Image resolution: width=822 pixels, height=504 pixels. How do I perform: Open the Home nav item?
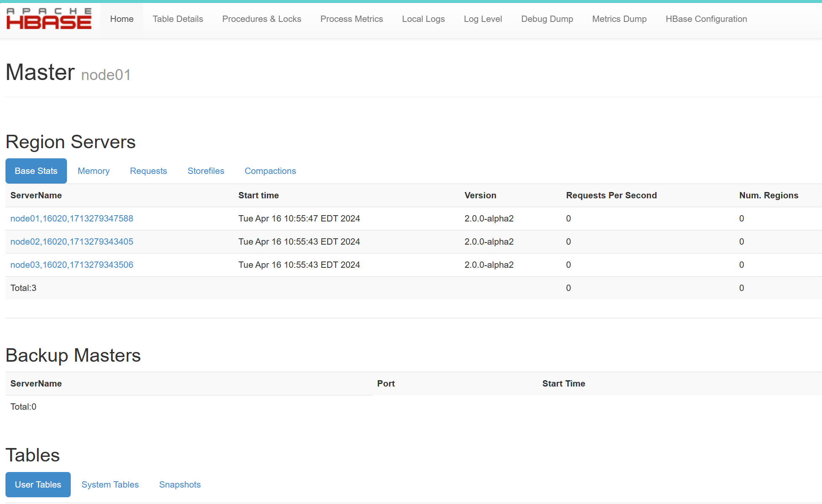[122, 19]
